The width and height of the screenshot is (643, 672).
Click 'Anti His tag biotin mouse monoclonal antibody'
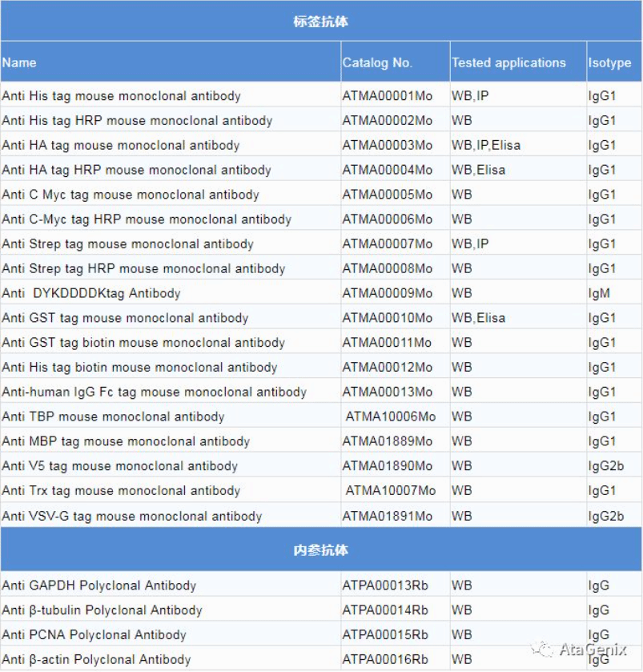(139, 367)
